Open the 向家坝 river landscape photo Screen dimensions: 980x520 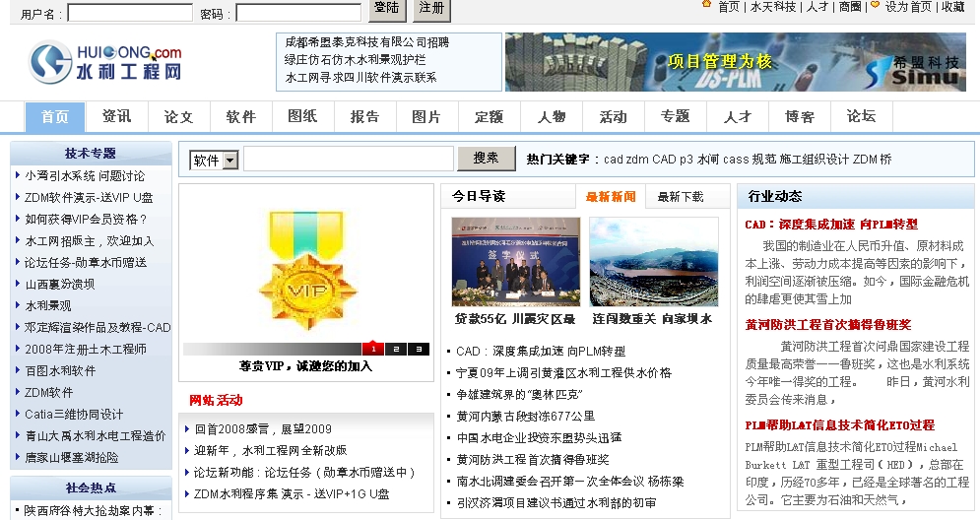[654, 261]
